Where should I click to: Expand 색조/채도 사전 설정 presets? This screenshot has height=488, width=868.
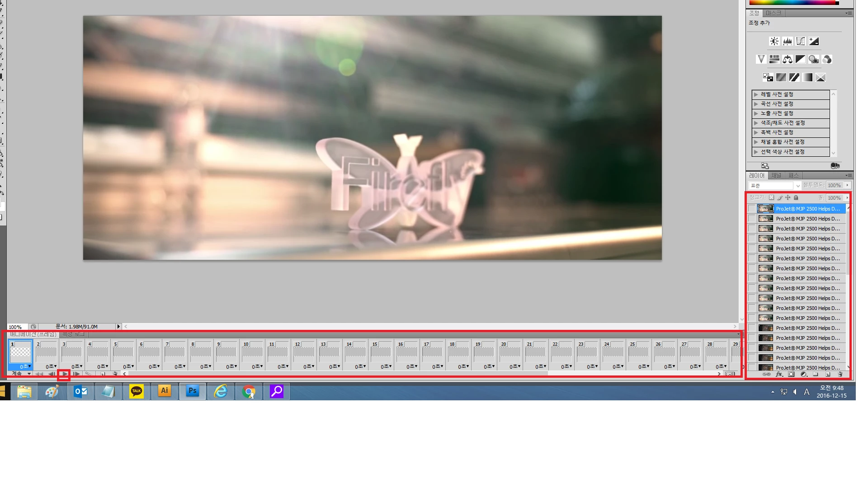[x=756, y=123]
